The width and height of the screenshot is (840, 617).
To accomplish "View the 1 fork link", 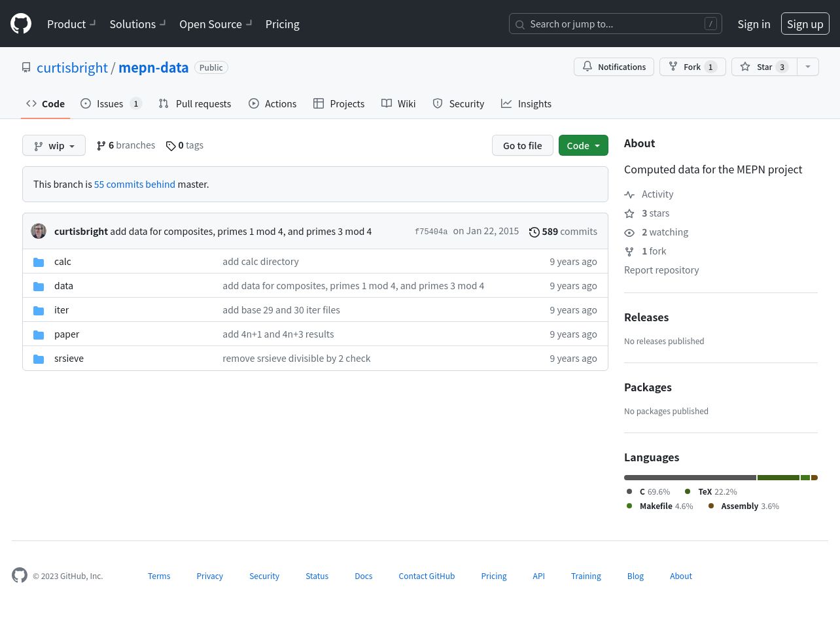I will pyautogui.click(x=645, y=251).
